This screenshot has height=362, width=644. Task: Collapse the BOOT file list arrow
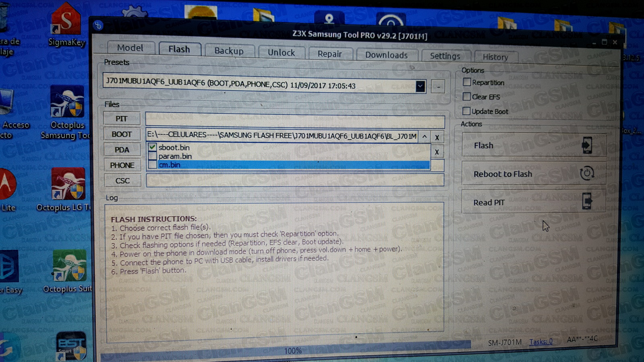tap(424, 137)
